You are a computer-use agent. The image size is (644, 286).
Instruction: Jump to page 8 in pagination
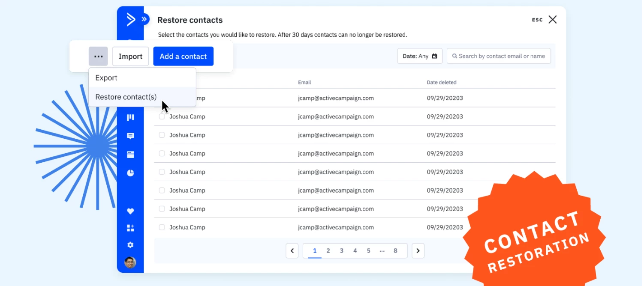pyautogui.click(x=395, y=250)
